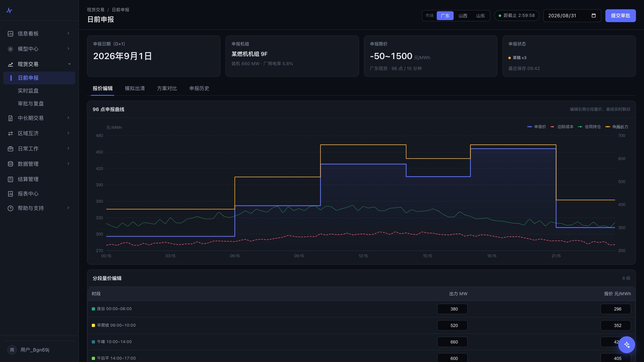Toggle 申报出力 series in chart legend
Viewport: 644px width, 362px height.
click(x=617, y=127)
